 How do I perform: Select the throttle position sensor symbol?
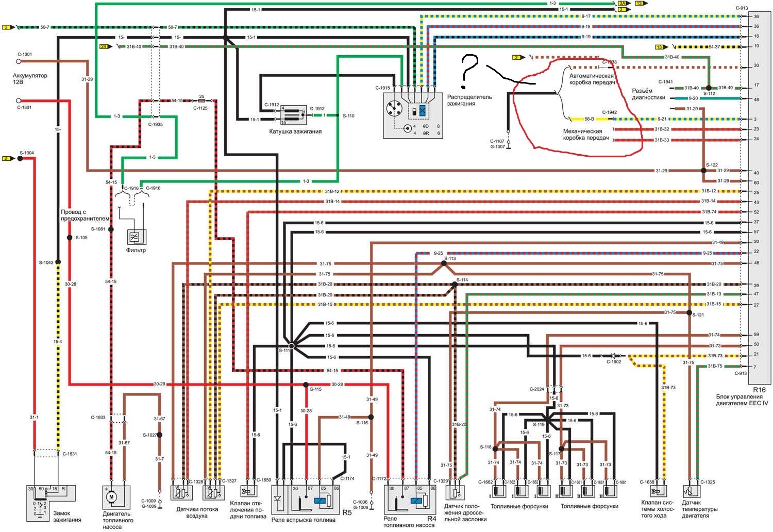(x=455, y=492)
